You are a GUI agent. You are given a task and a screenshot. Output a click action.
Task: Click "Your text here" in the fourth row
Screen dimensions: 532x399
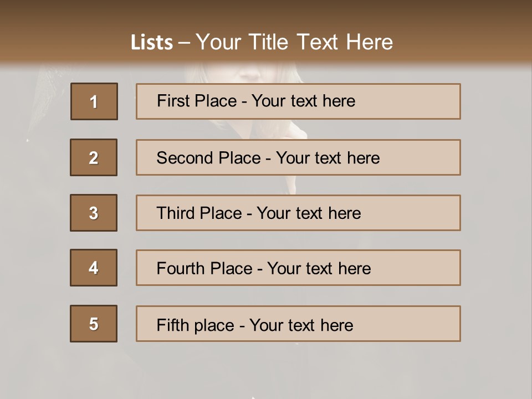[319, 269]
